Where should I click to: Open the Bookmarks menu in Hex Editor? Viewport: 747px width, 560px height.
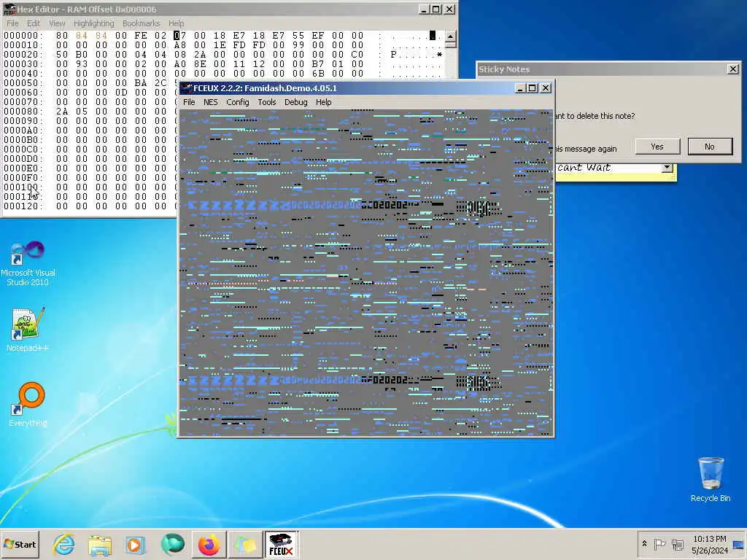click(141, 23)
